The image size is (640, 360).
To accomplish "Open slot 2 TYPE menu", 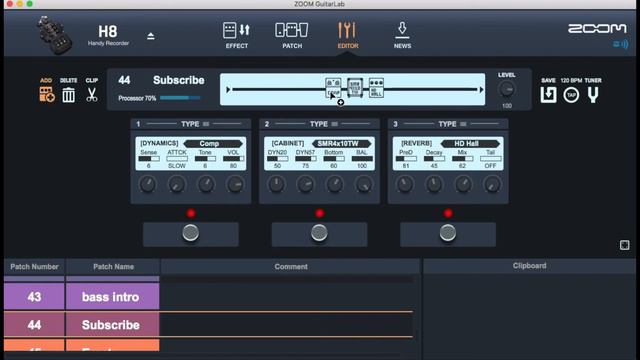I will [324, 124].
